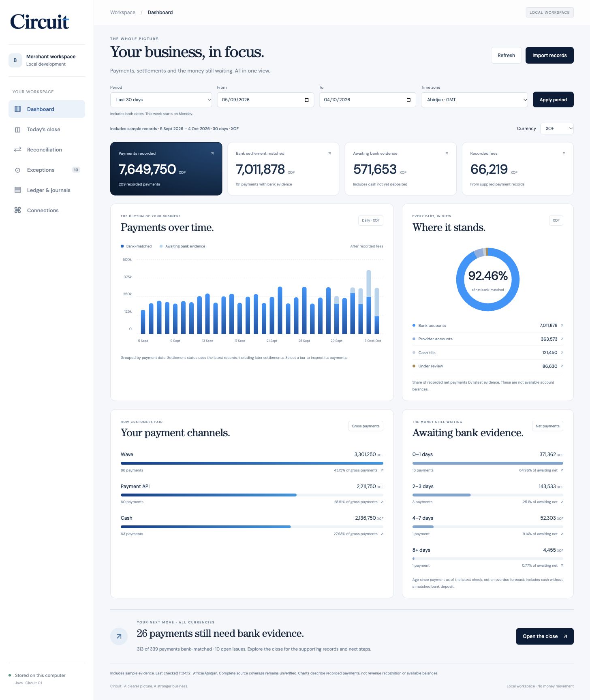
Task: Click arrow icon beside Under review 86,630
Action: pyautogui.click(x=562, y=366)
